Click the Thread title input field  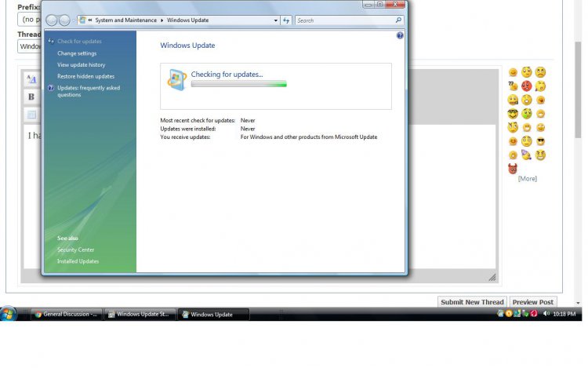29,46
